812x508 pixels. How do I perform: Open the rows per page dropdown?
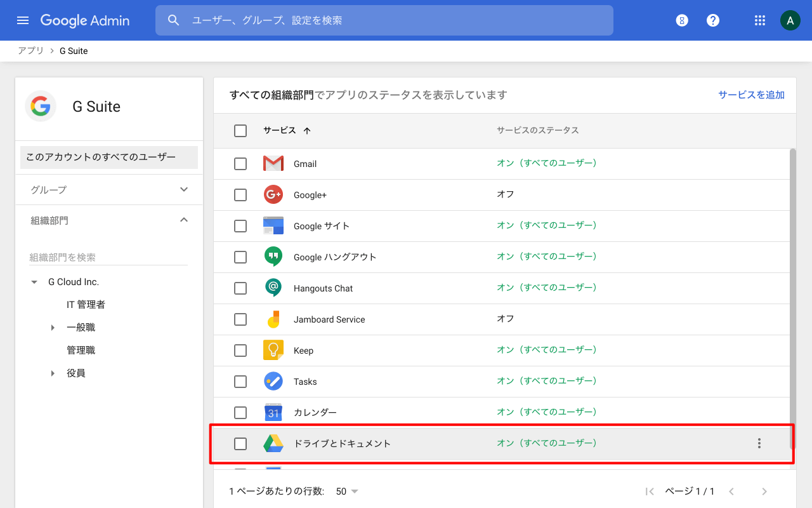348,491
